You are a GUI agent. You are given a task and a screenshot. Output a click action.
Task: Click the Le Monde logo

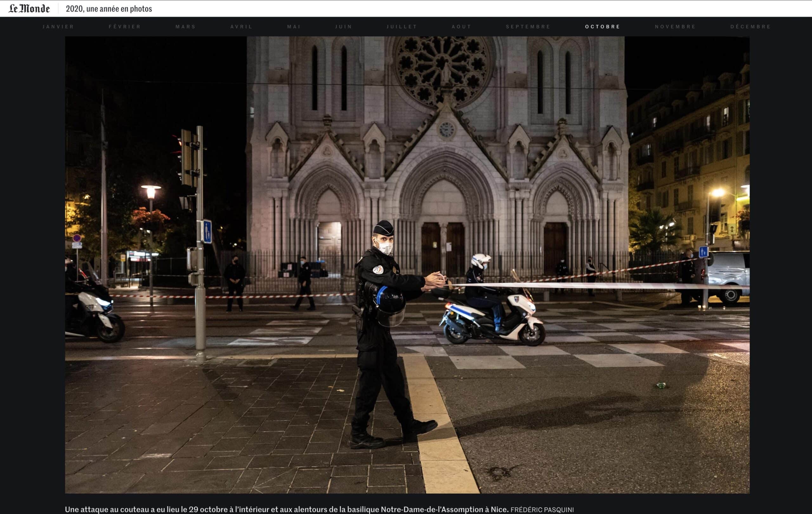[29, 9]
